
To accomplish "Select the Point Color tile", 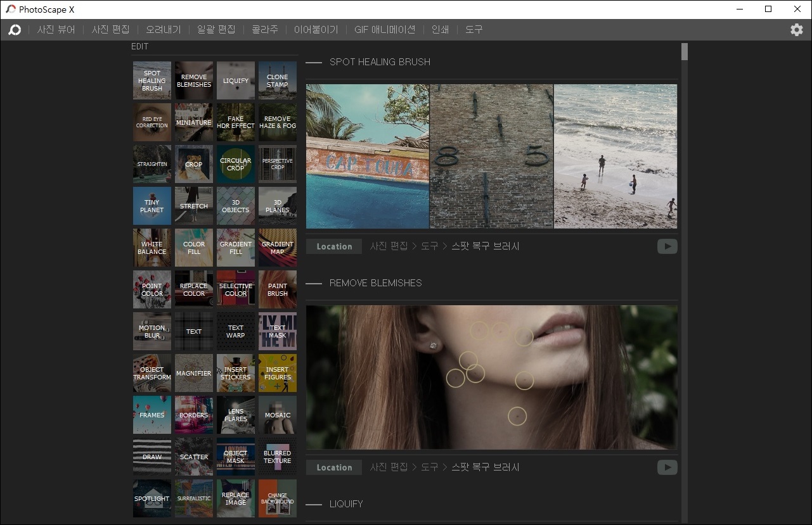I will (x=152, y=289).
